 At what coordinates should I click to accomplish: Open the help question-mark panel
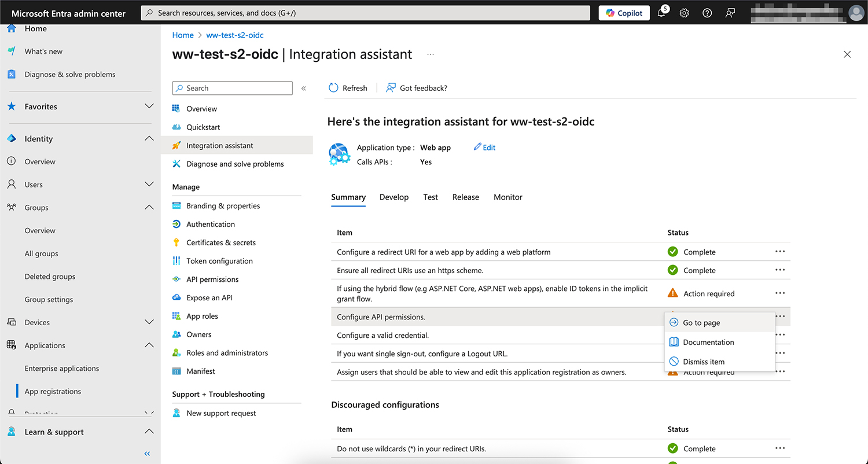707,12
